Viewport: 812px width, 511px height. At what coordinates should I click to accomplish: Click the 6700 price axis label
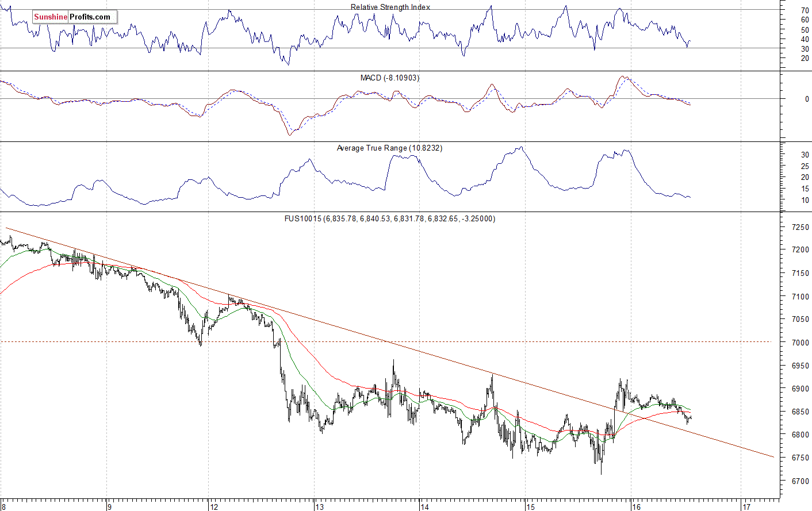tap(800, 481)
